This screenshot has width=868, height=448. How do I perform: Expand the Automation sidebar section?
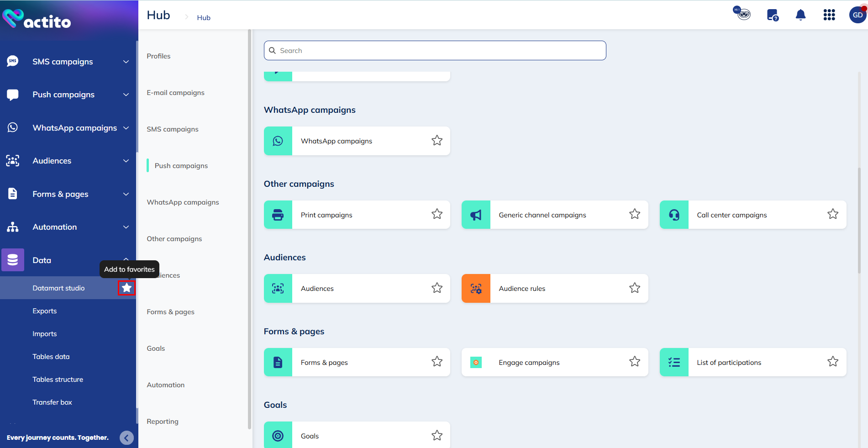point(126,227)
